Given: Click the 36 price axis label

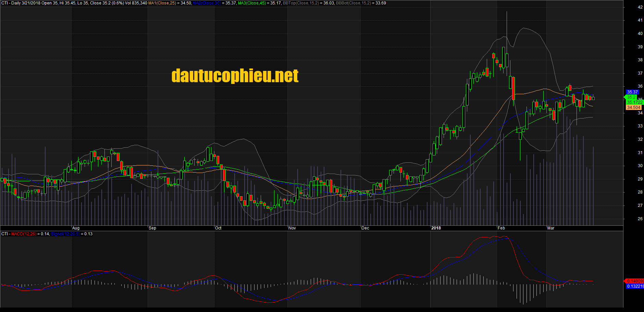Looking at the screenshot, I should (640, 86).
